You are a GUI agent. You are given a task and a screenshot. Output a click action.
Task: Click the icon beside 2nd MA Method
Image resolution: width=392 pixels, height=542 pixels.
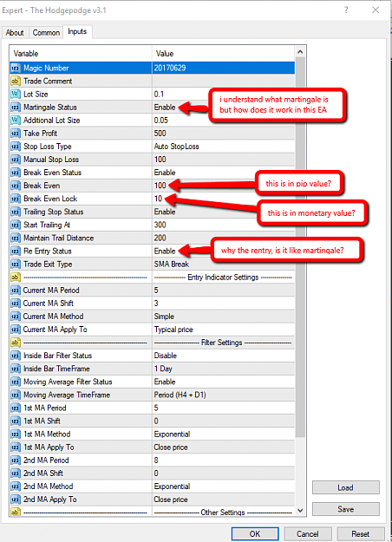click(16, 486)
